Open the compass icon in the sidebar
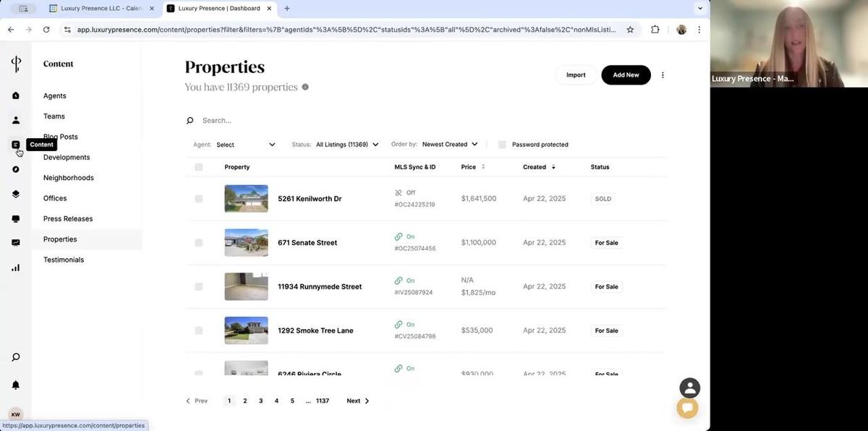868x431 pixels. [16, 169]
